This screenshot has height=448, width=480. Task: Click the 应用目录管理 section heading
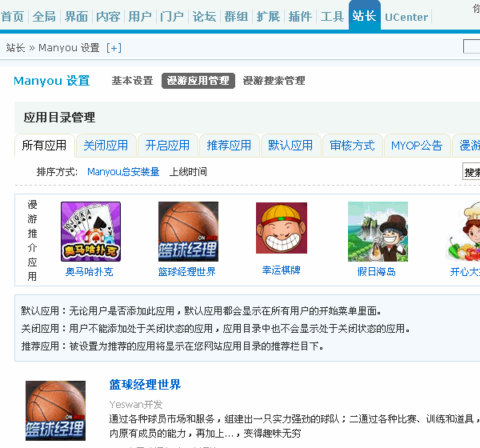click(x=59, y=118)
